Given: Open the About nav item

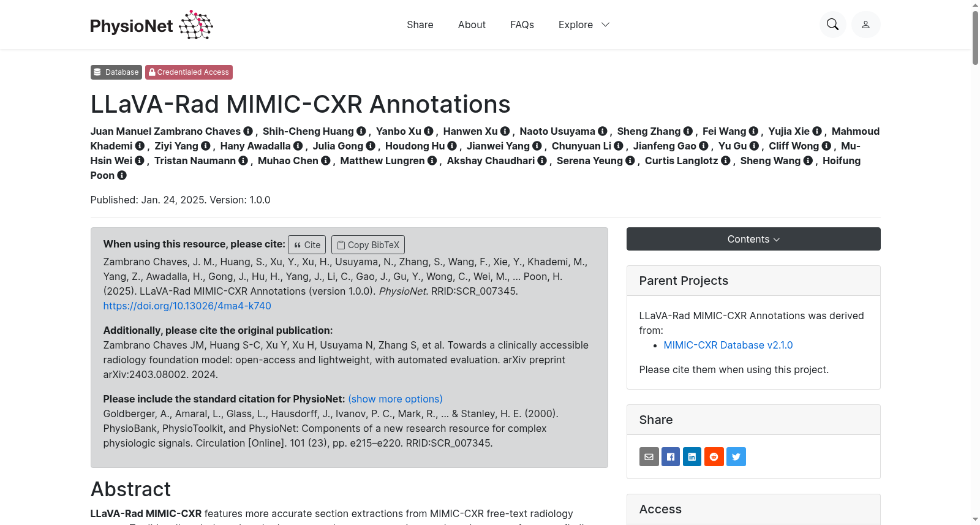Looking at the screenshot, I should [x=472, y=25].
